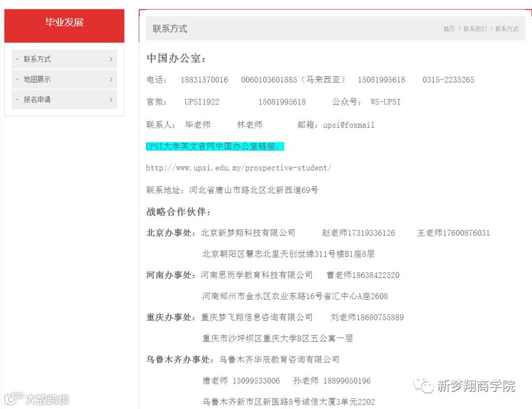
Task: Click company name 乌鲁木齐华辰教育咨询有限公司
Action: pyautogui.click(x=279, y=359)
